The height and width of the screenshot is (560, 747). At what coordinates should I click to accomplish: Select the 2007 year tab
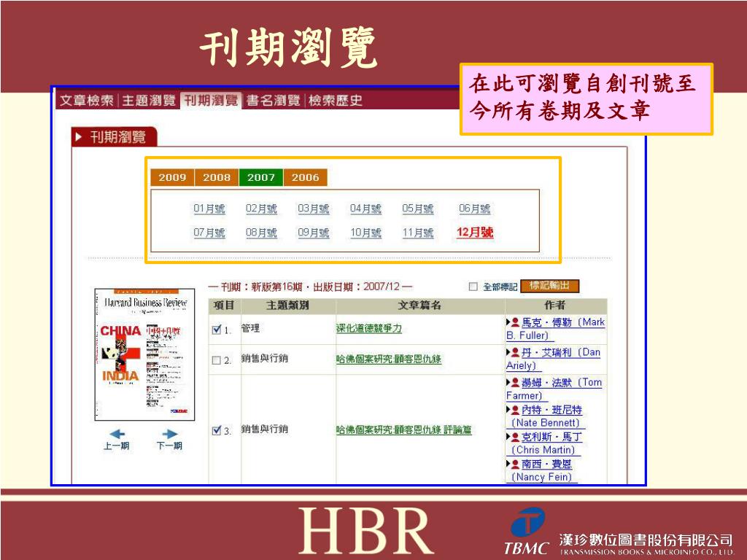[x=261, y=177]
